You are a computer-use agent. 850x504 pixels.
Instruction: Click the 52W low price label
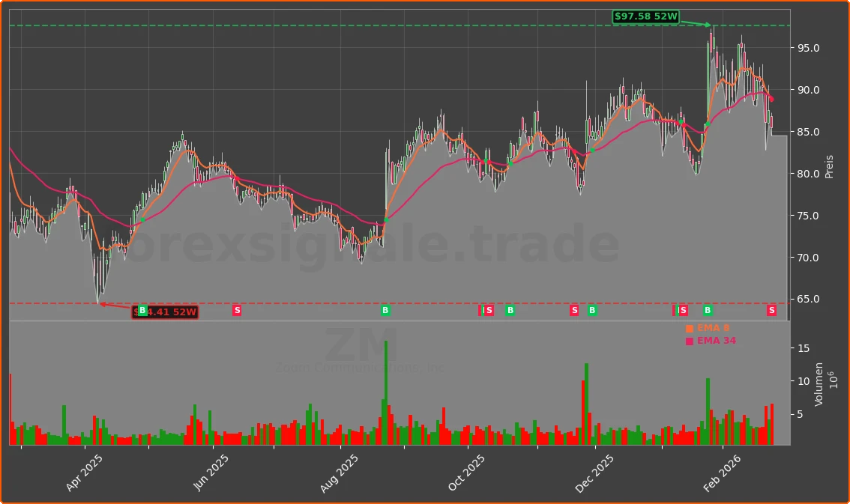[165, 312]
